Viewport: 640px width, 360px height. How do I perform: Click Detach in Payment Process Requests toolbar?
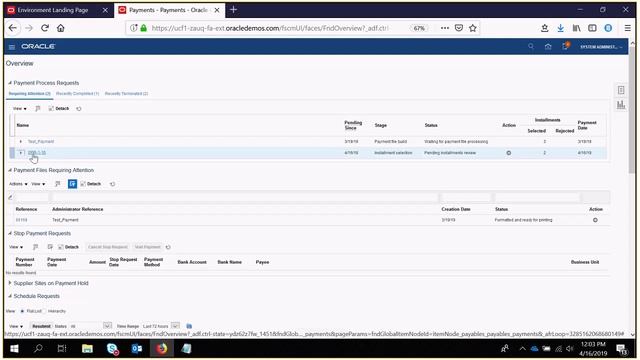coord(59,109)
